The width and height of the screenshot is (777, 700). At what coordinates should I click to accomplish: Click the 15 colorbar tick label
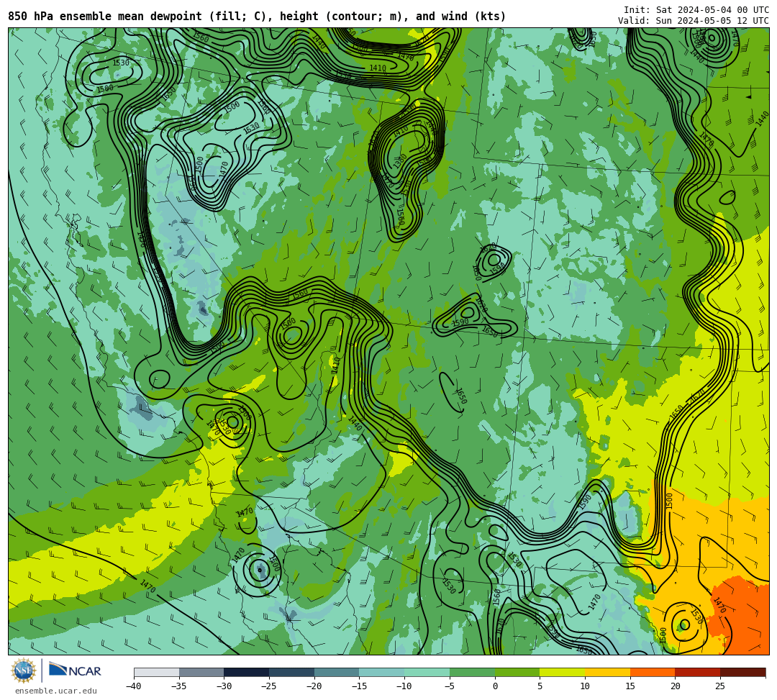coord(630,686)
